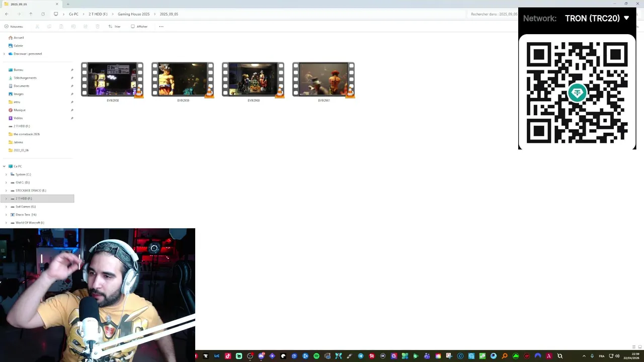Switch the FRA keyboard language indicator
Image resolution: width=644 pixels, height=362 pixels.
click(x=602, y=356)
